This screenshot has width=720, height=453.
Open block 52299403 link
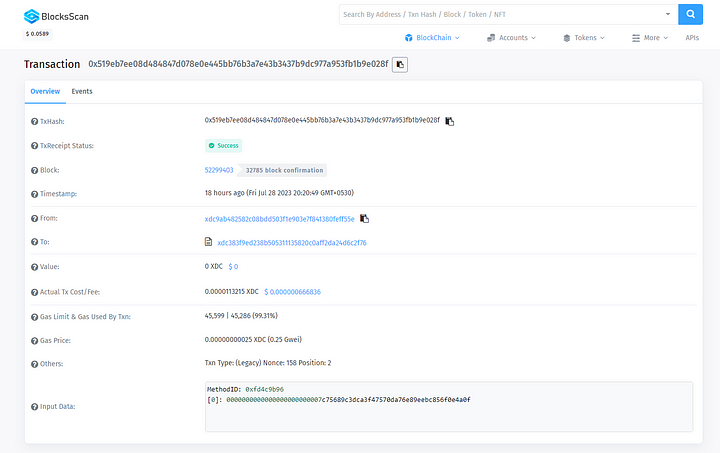coord(219,170)
